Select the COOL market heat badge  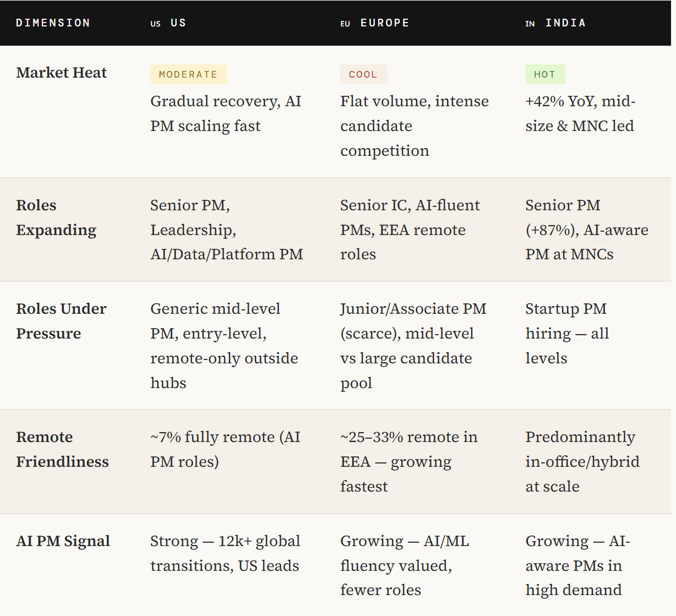[x=363, y=74]
